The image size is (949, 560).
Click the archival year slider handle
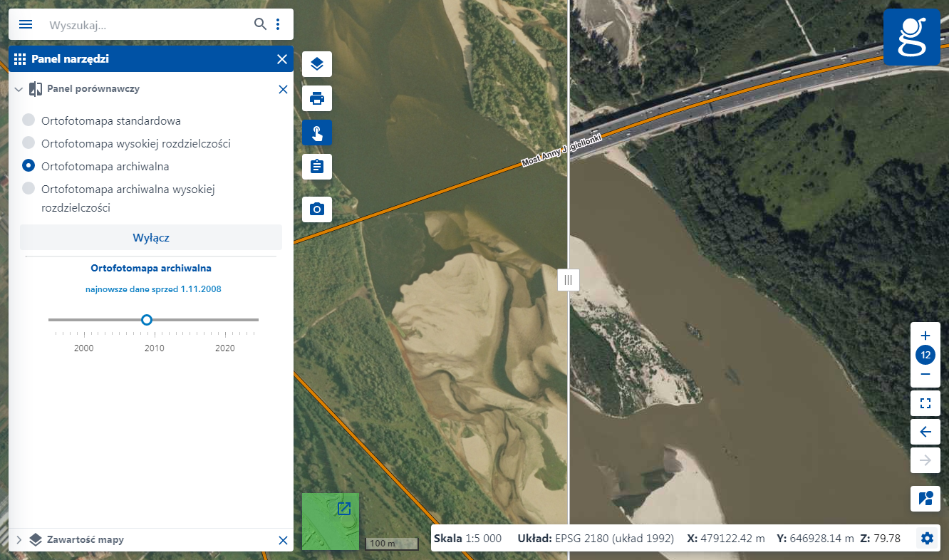pyautogui.click(x=147, y=320)
